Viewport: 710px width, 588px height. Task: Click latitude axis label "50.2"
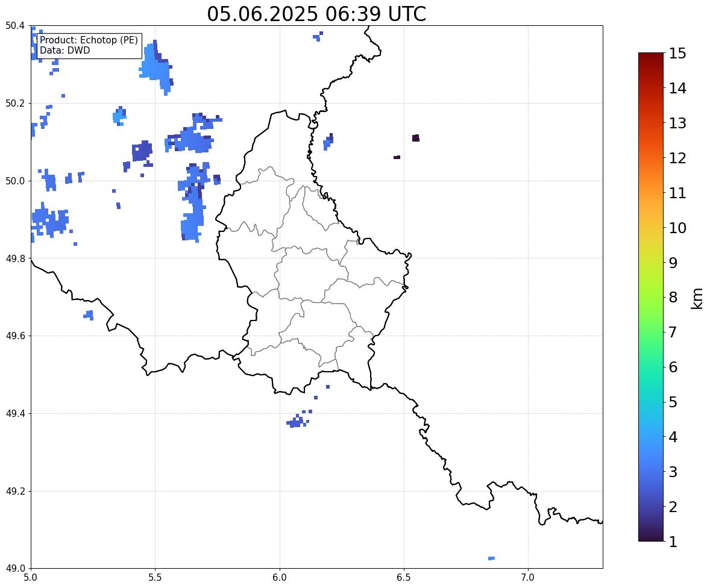pyautogui.click(x=14, y=103)
